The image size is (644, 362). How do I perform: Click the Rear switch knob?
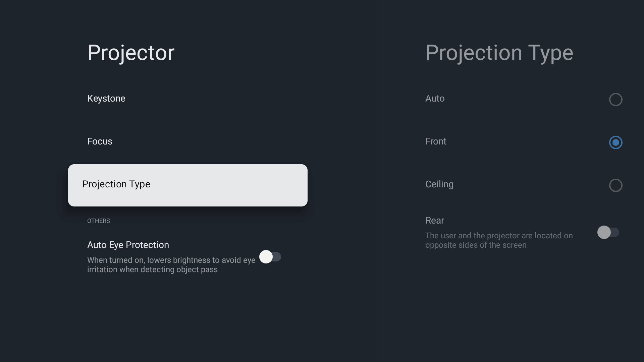point(604,232)
